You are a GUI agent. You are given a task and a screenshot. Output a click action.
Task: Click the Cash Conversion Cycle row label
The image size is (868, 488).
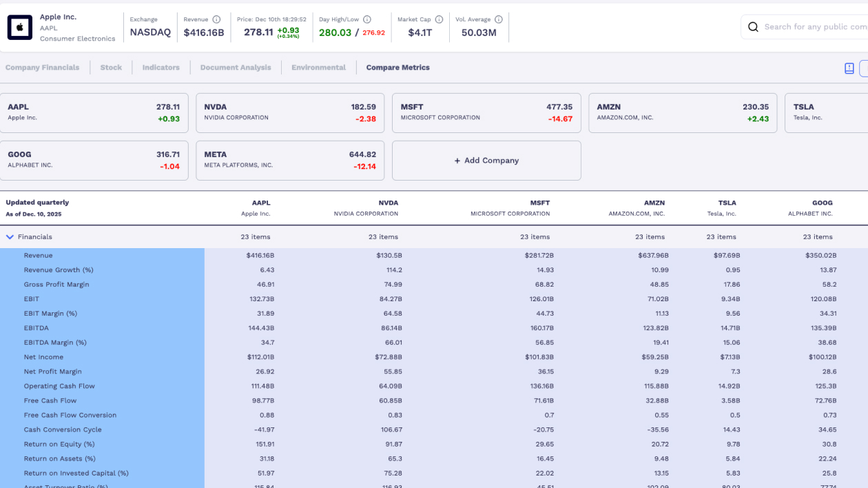63,429
